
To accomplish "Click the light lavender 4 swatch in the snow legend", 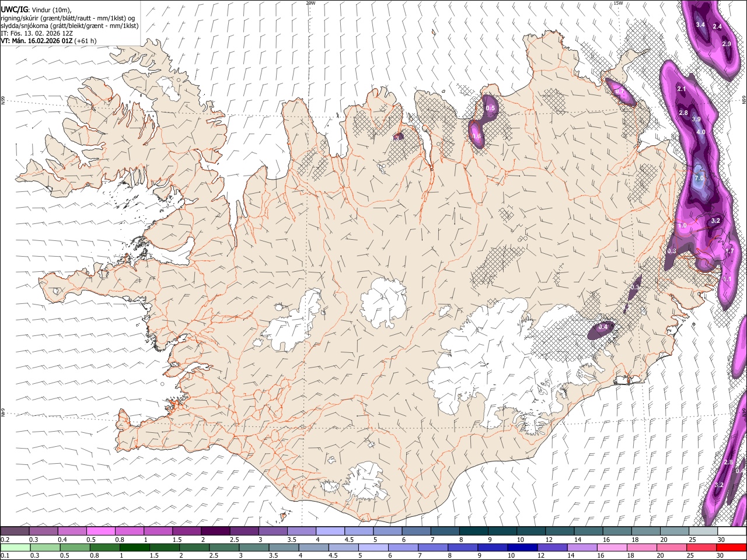I will click(x=329, y=531).
